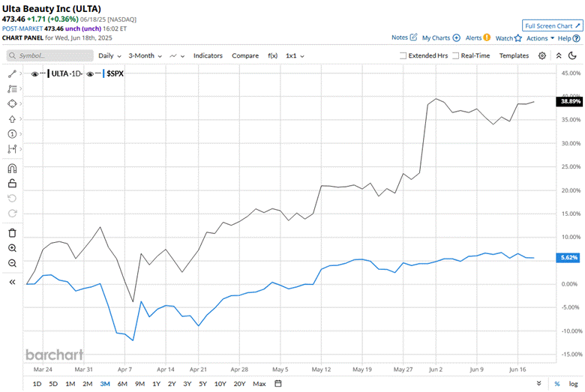The image size is (585, 392).
Task: Select the shapes drawing tool
Action: click(x=12, y=103)
